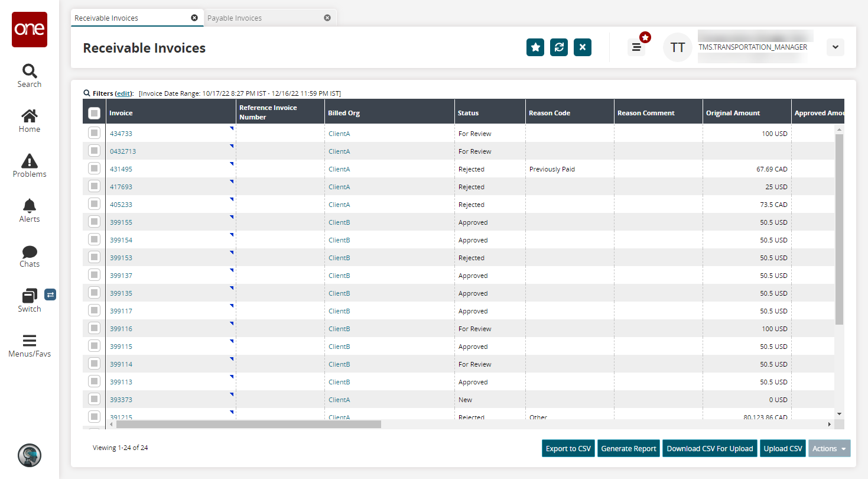Add page to favorites with star button

point(535,47)
